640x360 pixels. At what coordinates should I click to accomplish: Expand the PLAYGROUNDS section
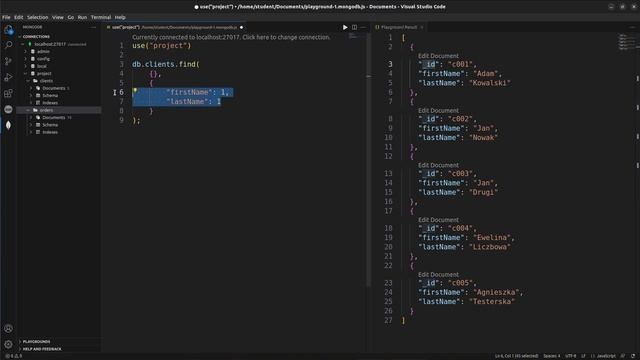[x=20, y=342]
